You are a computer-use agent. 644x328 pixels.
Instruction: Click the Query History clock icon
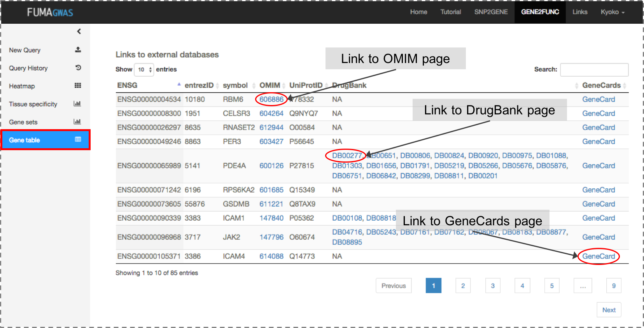78,68
